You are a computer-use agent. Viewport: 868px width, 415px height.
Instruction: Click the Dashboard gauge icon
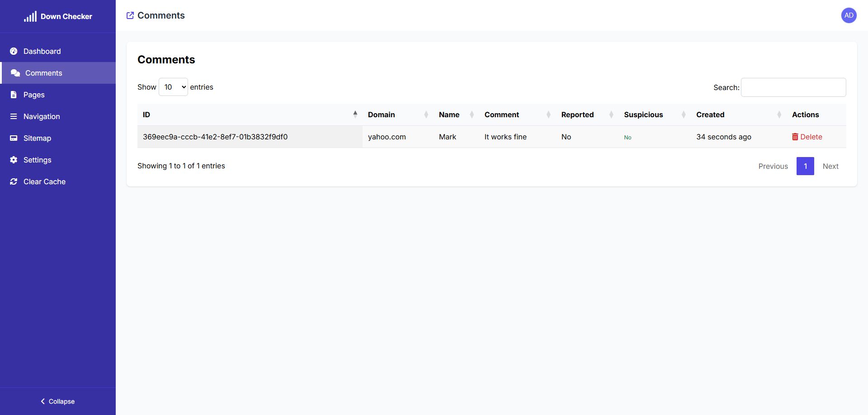14,51
